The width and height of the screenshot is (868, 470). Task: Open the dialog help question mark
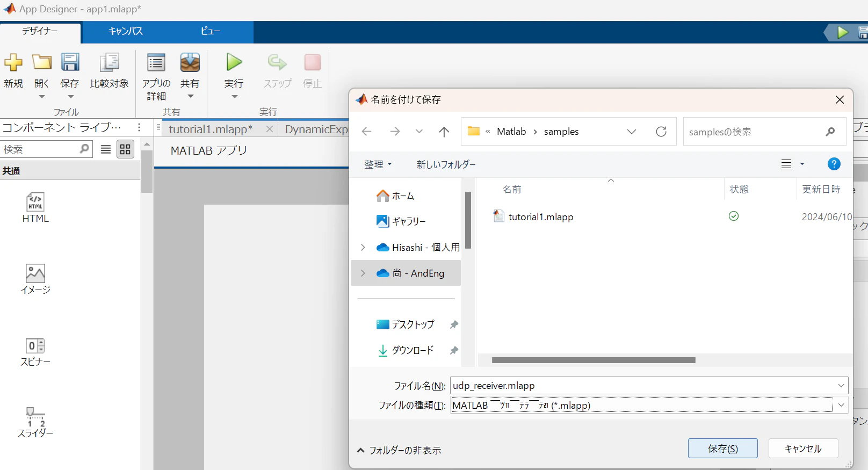click(834, 164)
